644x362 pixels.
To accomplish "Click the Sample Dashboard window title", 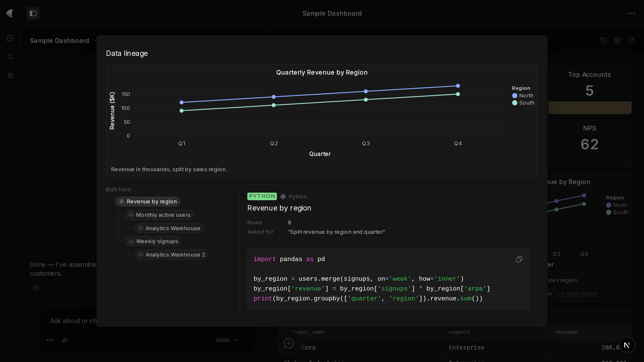I will (x=332, y=13).
